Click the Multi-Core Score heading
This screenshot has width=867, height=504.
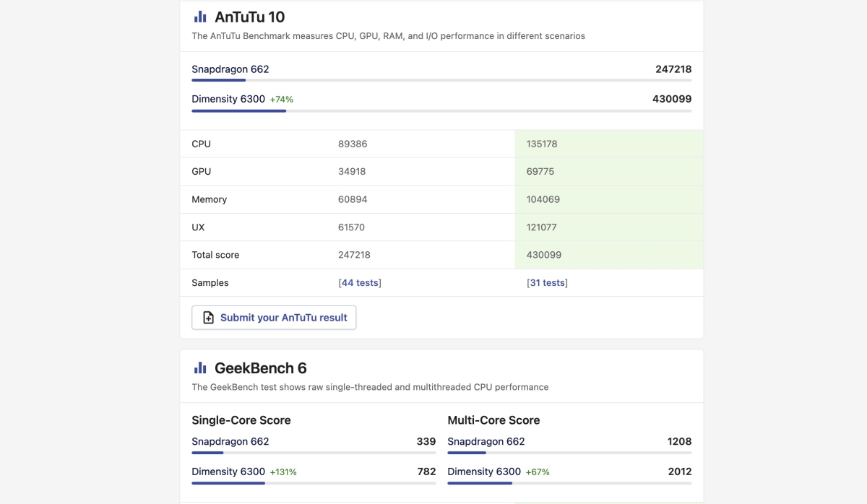493,420
